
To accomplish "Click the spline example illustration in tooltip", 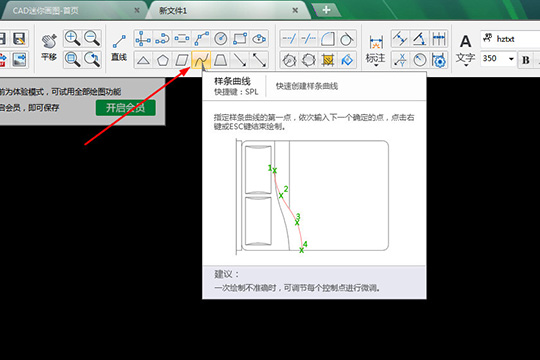I will [312, 196].
